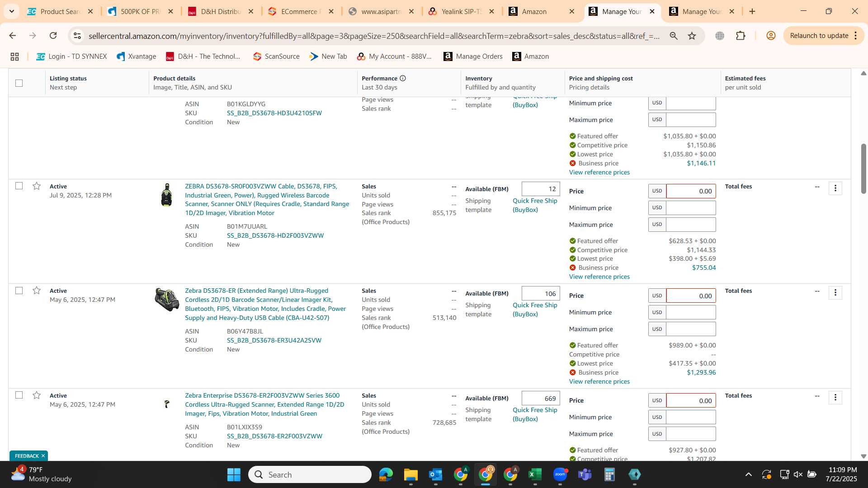Toggle the select-all listings checkbox
Image resolution: width=868 pixels, height=488 pixels.
coord(19,83)
